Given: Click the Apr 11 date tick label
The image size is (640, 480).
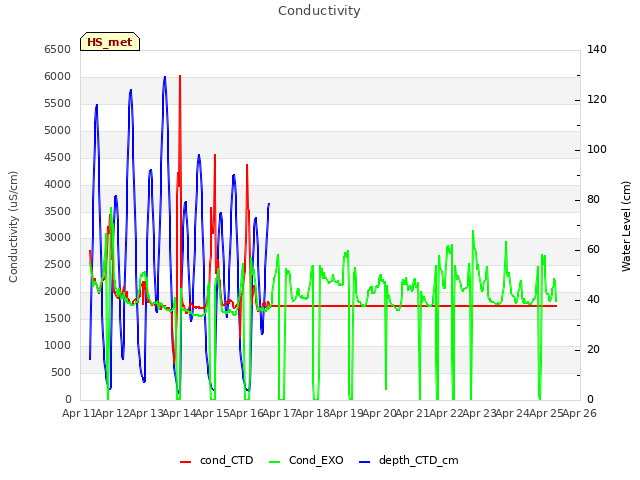Looking at the screenshot, I should click(78, 413).
